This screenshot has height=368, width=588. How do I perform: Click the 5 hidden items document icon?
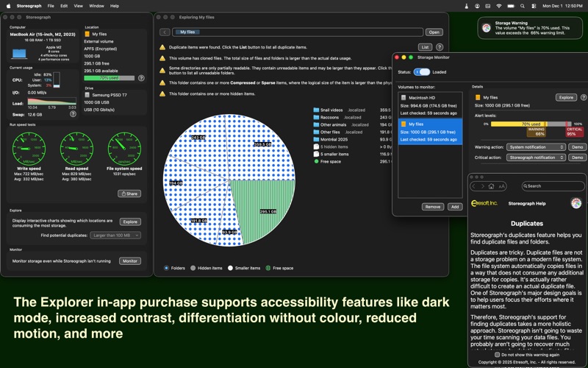pos(316,146)
